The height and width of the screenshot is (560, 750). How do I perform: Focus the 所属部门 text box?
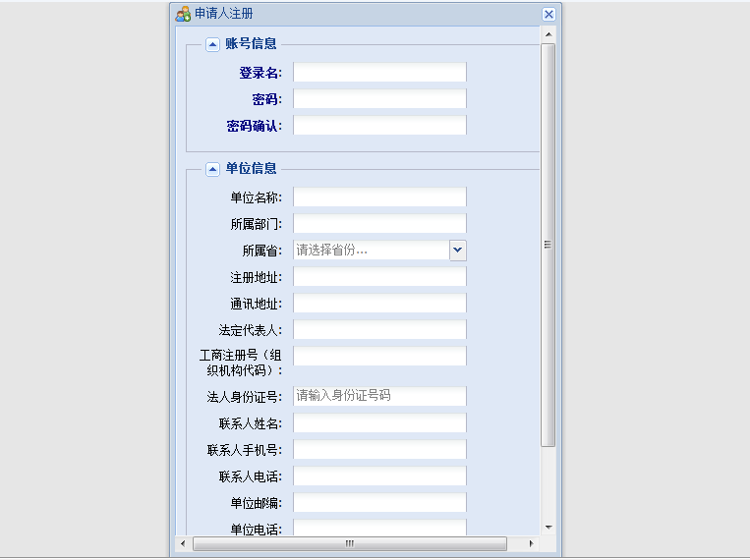(x=379, y=224)
